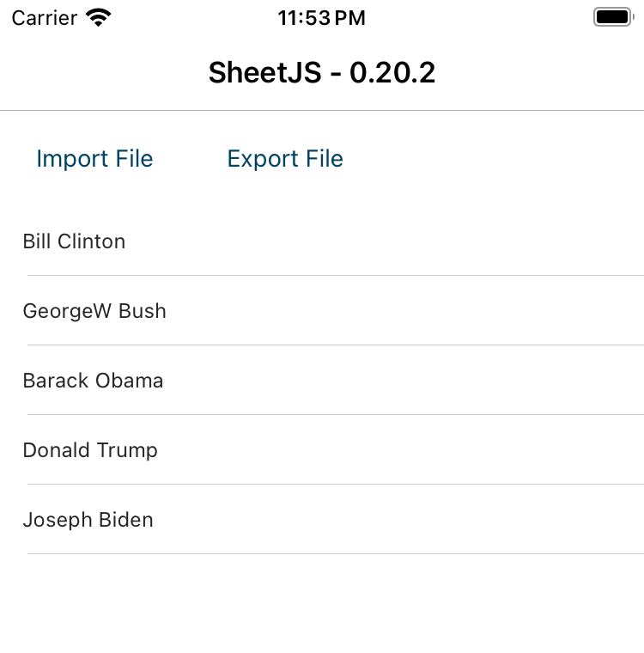The height and width of the screenshot is (653, 644).
Task: Tap the Wi-Fi signal icon
Action: point(100,18)
